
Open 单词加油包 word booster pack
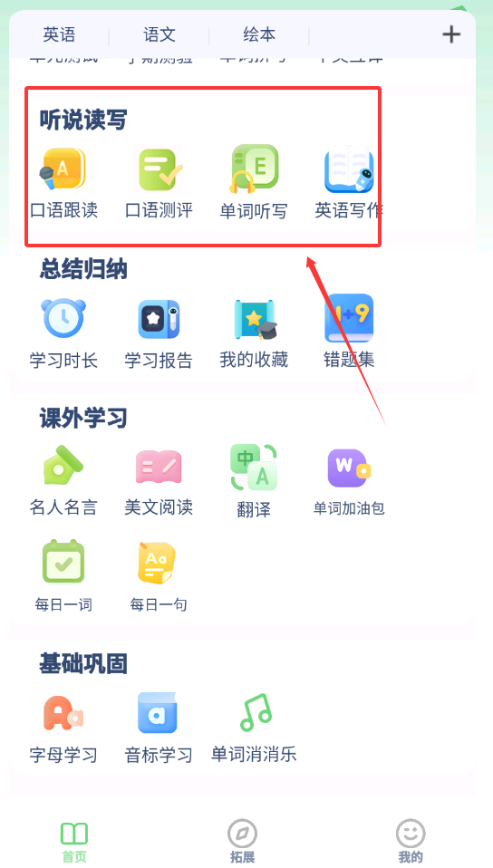tap(349, 468)
